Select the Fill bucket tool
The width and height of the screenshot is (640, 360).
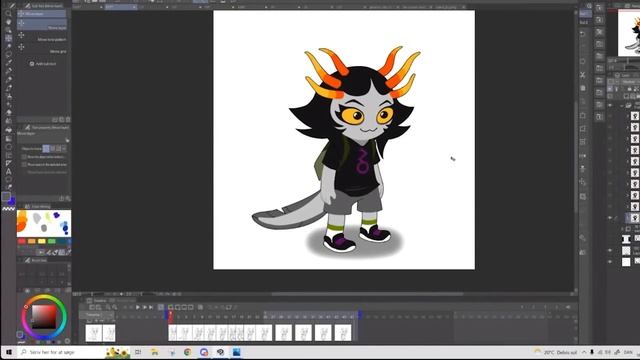8,130
